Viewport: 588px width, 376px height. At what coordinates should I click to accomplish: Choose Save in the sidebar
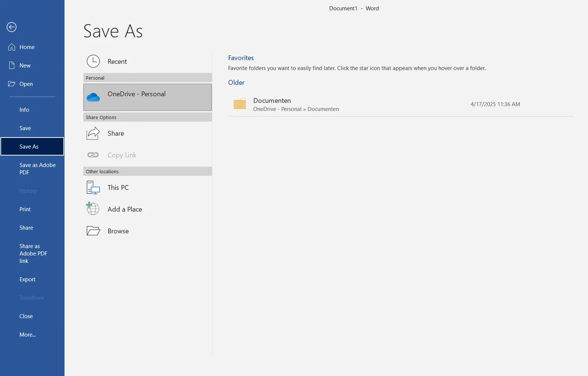click(x=32, y=128)
